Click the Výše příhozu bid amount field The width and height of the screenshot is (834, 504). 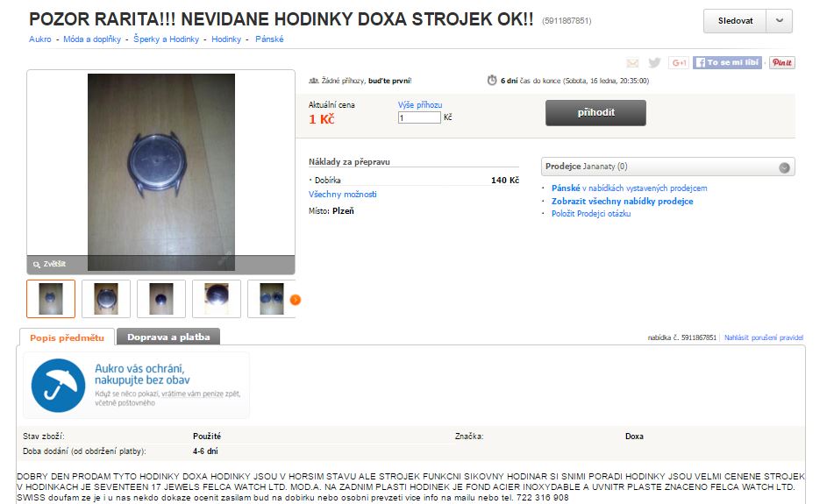coord(419,117)
